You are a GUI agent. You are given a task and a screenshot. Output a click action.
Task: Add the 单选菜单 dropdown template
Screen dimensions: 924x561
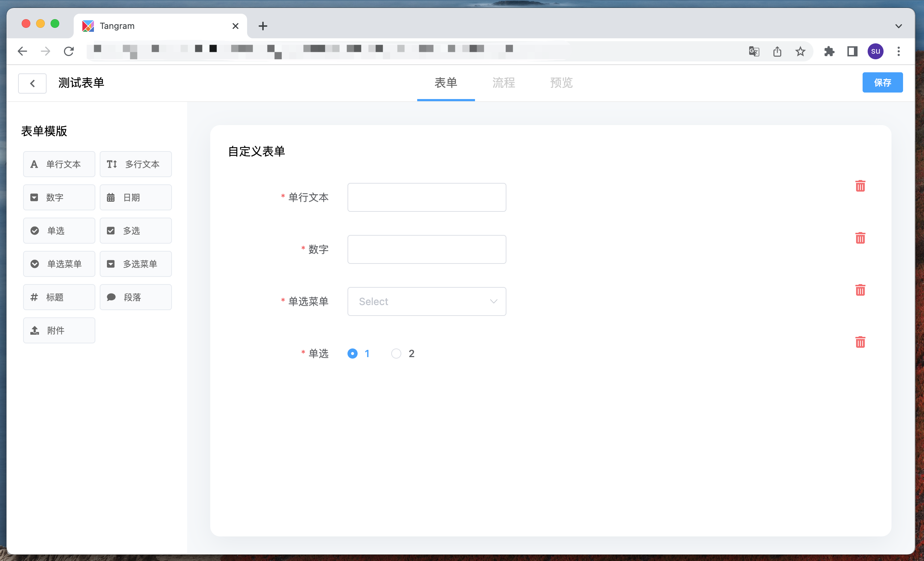pos(59,264)
